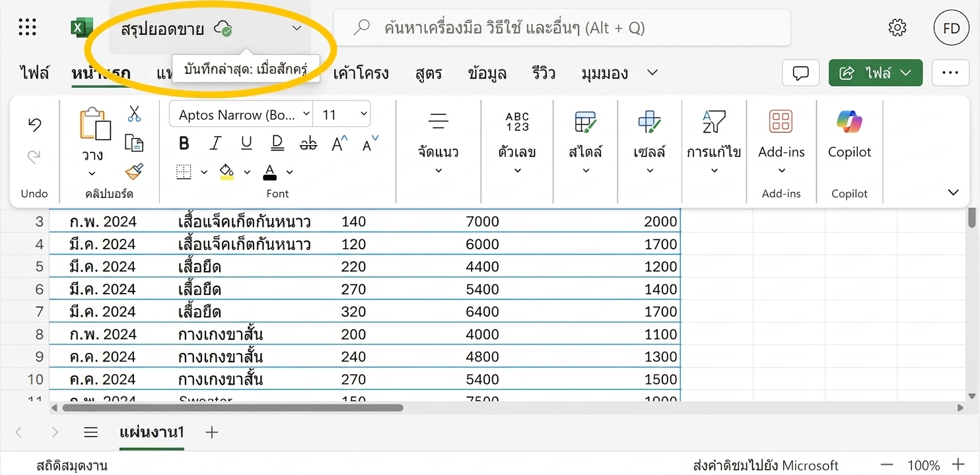Switch to the มุมมอง view tab
Screen dimensions: 980x475
[604, 73]
